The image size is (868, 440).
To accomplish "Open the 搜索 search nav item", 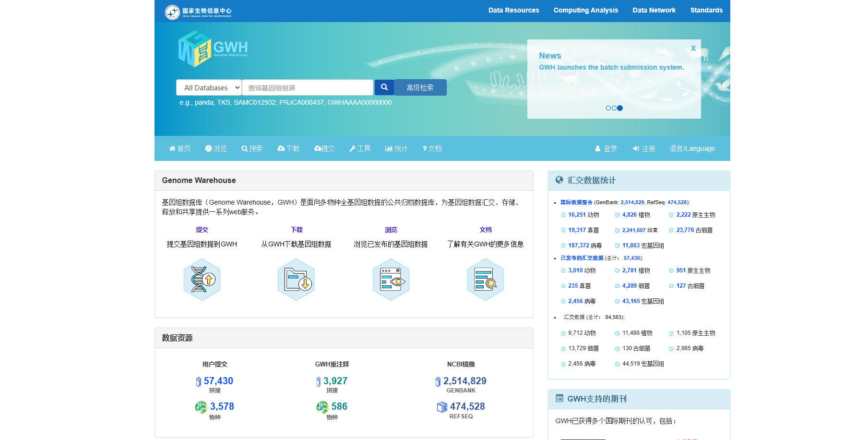I will [x=252, y=148].
